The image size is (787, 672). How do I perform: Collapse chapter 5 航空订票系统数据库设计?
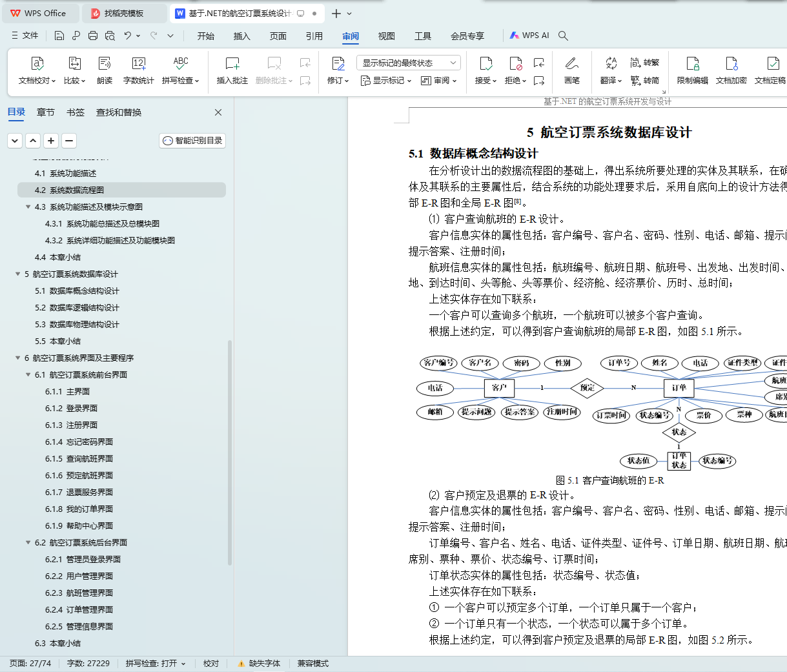coord(18,274)
